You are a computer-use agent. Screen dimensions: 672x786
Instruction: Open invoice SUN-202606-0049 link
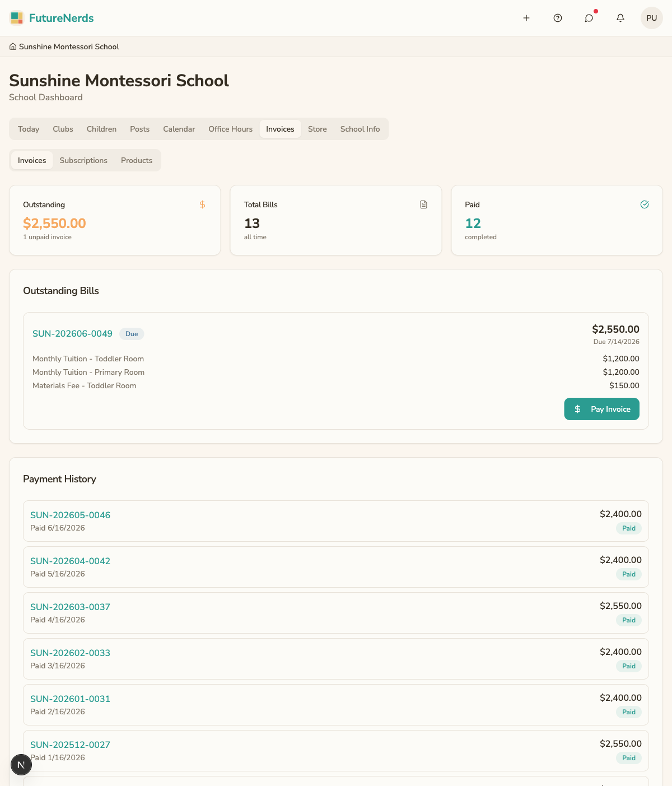pos(72,333)
